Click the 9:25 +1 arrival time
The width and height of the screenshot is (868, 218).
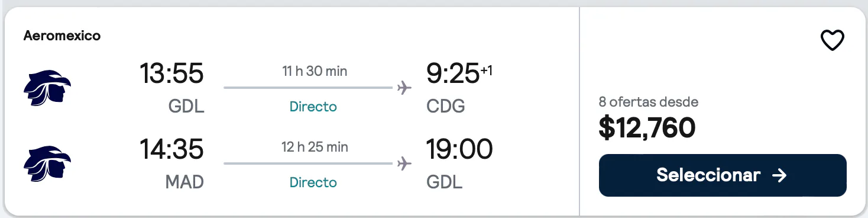459,73
